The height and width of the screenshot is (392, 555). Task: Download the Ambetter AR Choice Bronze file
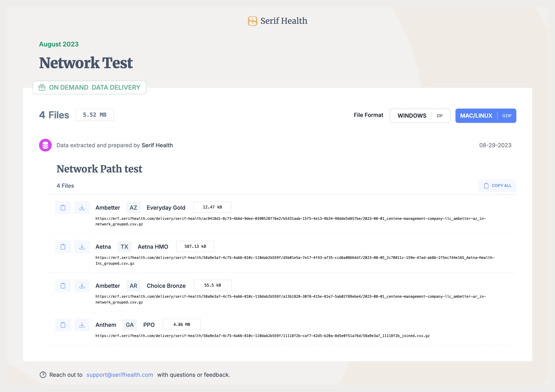click(x=82, y=286)
